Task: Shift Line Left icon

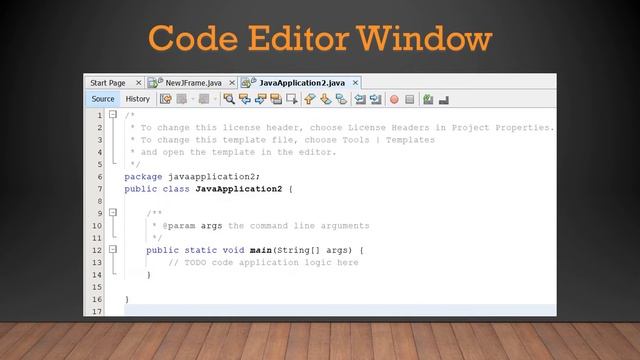Action: [x=360, y=99]
